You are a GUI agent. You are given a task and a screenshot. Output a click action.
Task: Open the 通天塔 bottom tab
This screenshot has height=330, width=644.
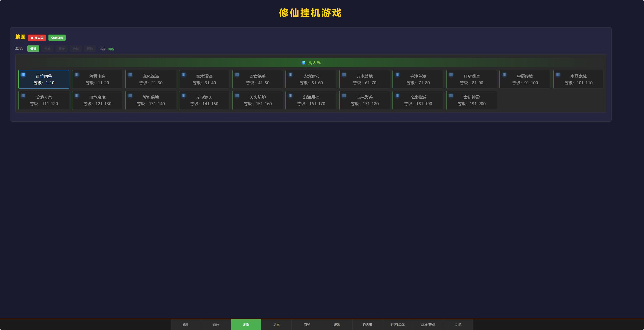click(367, 324)
